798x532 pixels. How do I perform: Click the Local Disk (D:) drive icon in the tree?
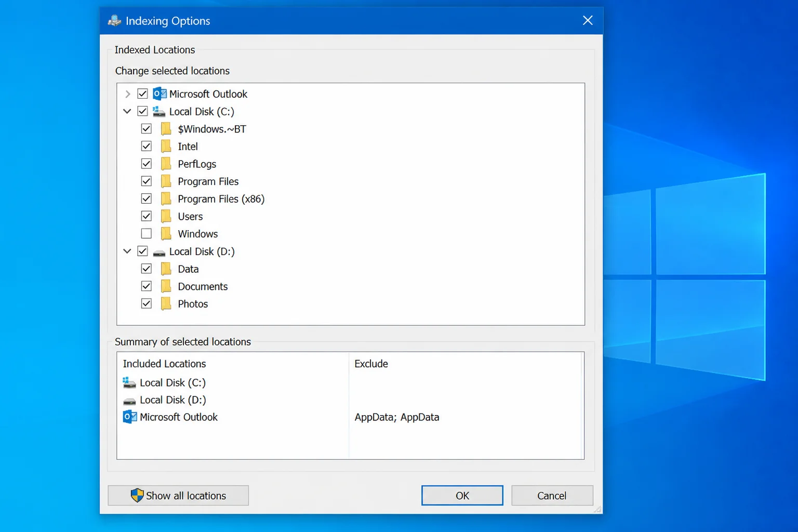(x=159, y=253)
